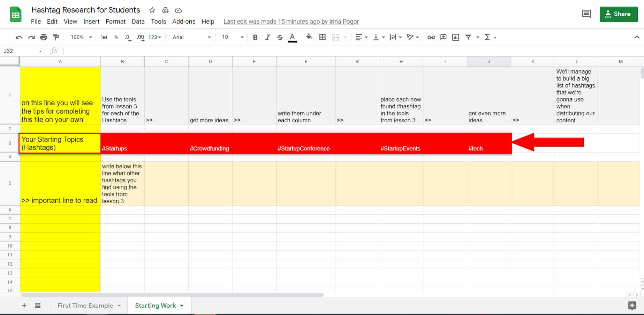Open the horizontal align dropdown

361,37
